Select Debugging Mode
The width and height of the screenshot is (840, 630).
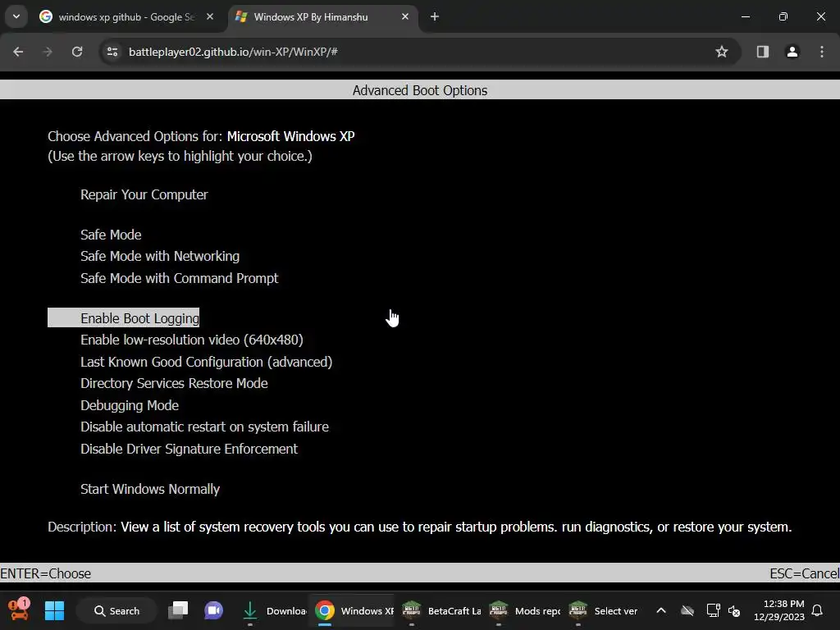pyautogui.click(x=130, y=405)
